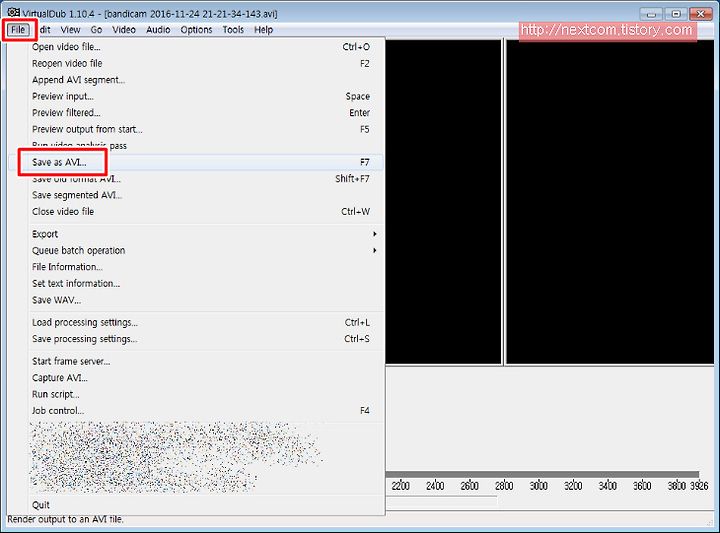Viewport: 720px width, 533px height.
Task: Open the View menu
Action: coord(70,30)
